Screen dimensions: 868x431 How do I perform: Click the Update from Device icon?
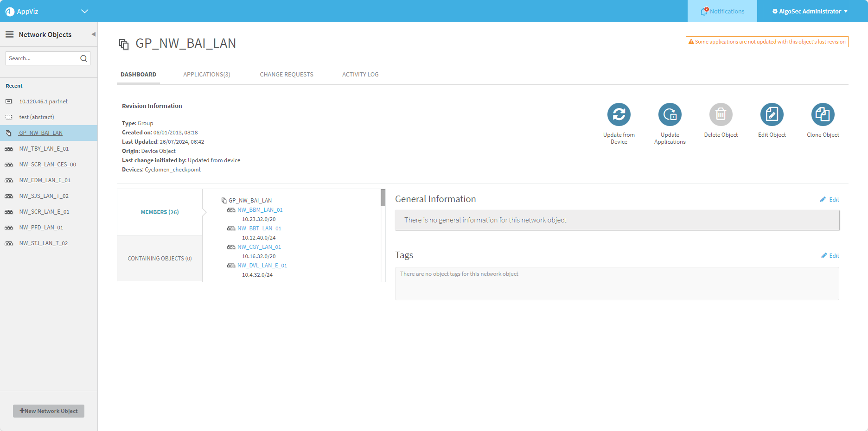click(619, 114)
